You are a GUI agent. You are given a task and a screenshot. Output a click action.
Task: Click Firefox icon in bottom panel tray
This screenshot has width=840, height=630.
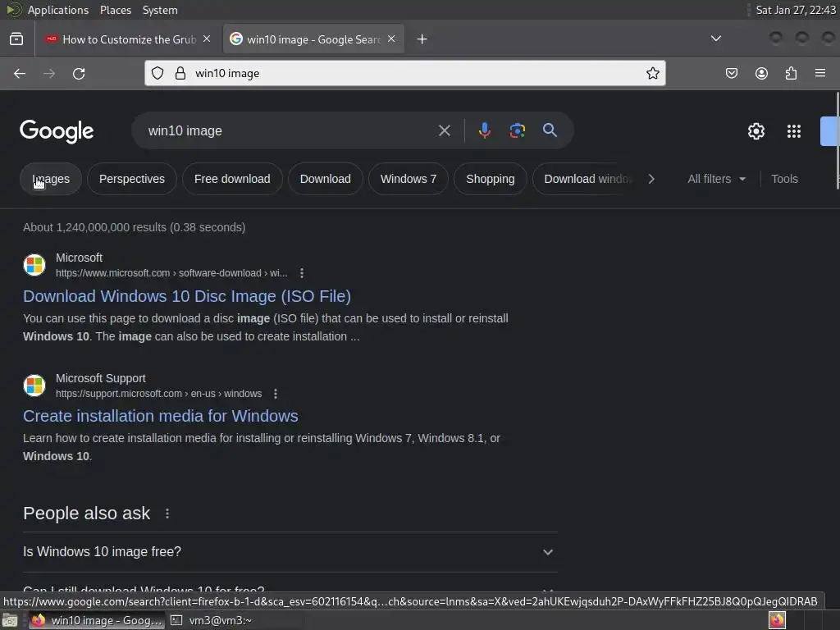point(778,620)
